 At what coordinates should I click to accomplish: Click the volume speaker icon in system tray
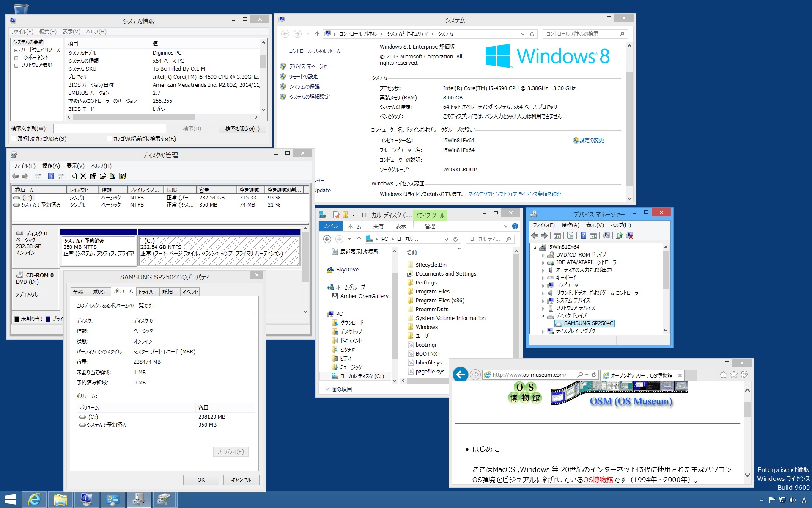(x=792, y=500)
